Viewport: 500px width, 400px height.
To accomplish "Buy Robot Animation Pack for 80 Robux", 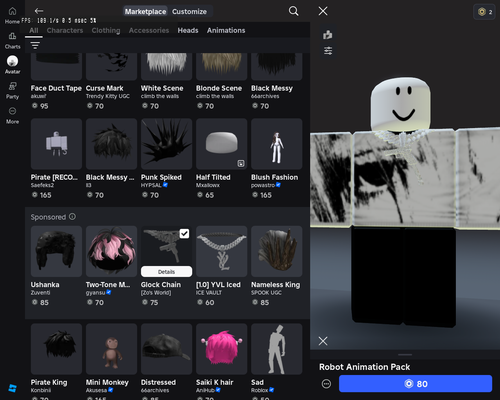I will point(415,384).
